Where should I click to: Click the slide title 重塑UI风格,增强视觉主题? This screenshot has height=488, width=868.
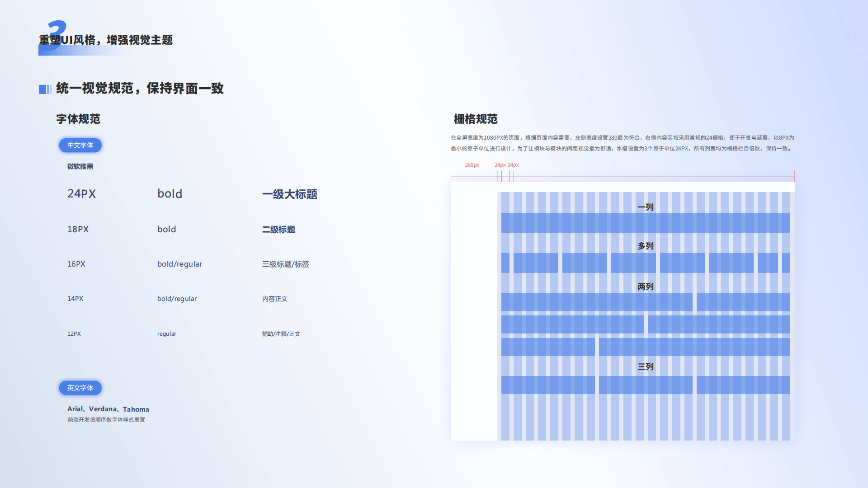point(106,40)
